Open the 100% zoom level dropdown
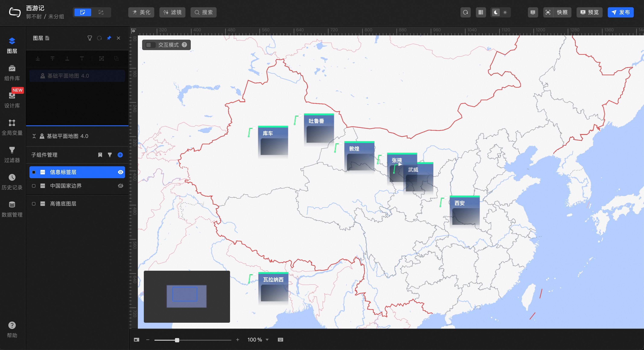This screenshot has width=644, height=350. tap(267, 340)
